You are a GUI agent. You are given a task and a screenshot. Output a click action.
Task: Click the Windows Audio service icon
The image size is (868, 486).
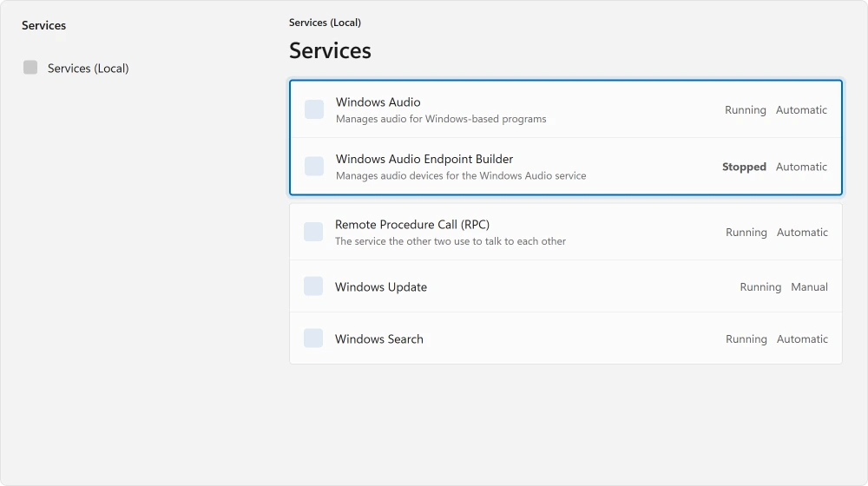tap(314, 109)
